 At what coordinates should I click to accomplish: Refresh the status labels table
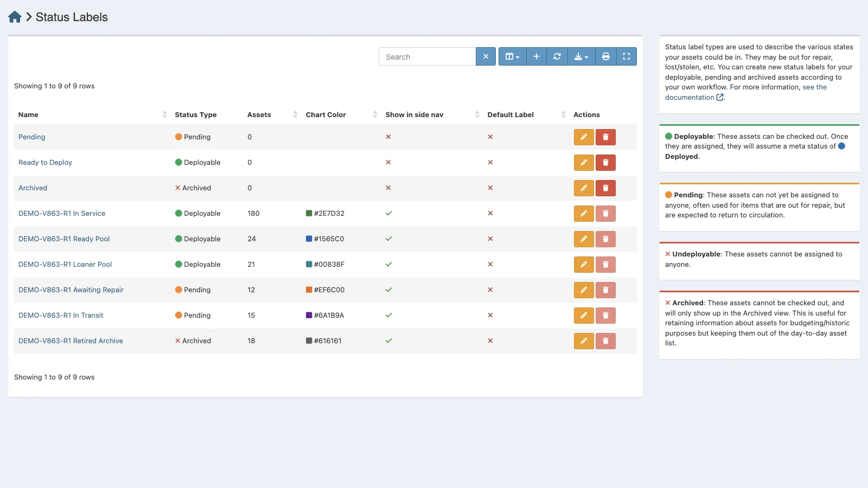tap(557, 56)
